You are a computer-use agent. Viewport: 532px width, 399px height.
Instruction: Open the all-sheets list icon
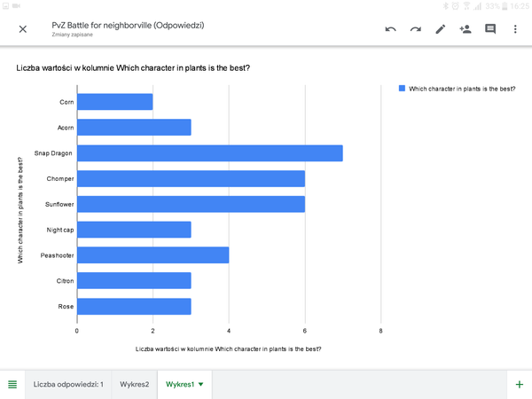tap(12, 384)
